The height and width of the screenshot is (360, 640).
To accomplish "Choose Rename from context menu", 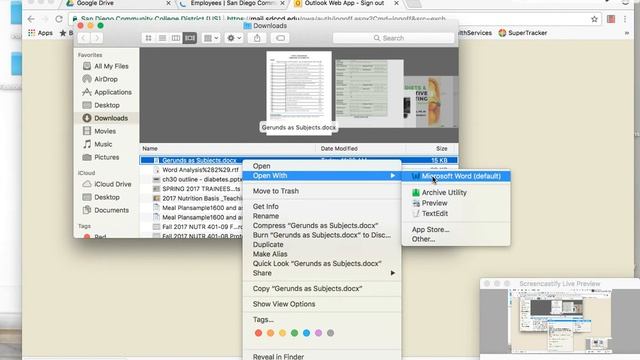I will [322, 216].
